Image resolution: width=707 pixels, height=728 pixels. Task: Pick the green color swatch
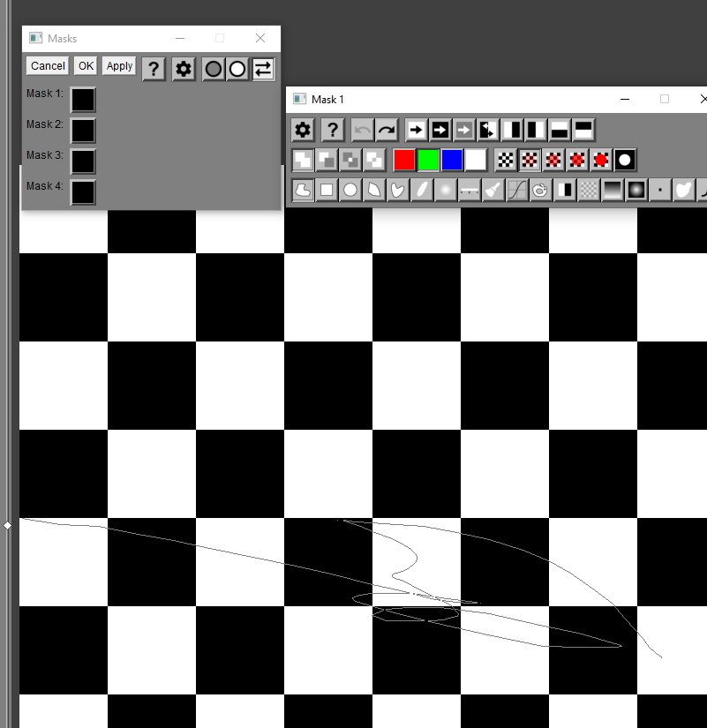pyautogui.click(x=428, y=160)
